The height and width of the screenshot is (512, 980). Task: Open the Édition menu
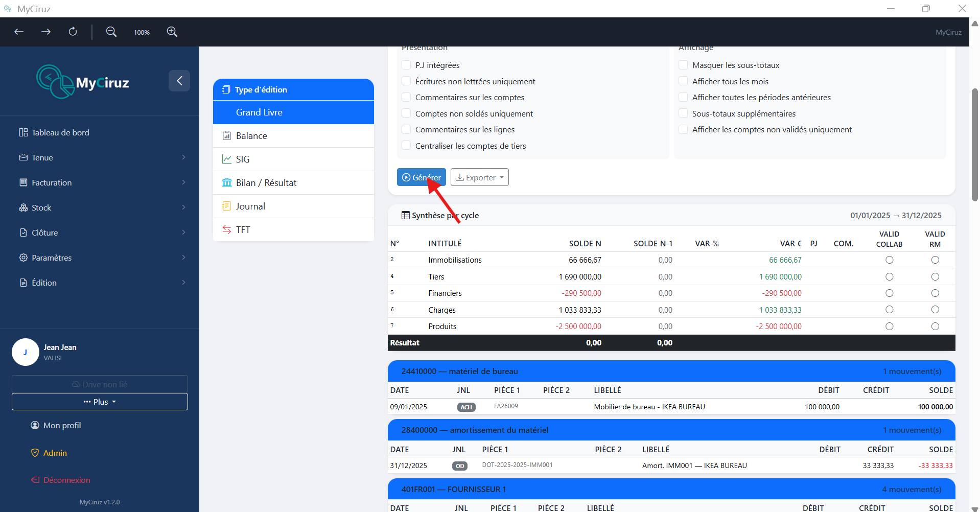click(102, 283)
